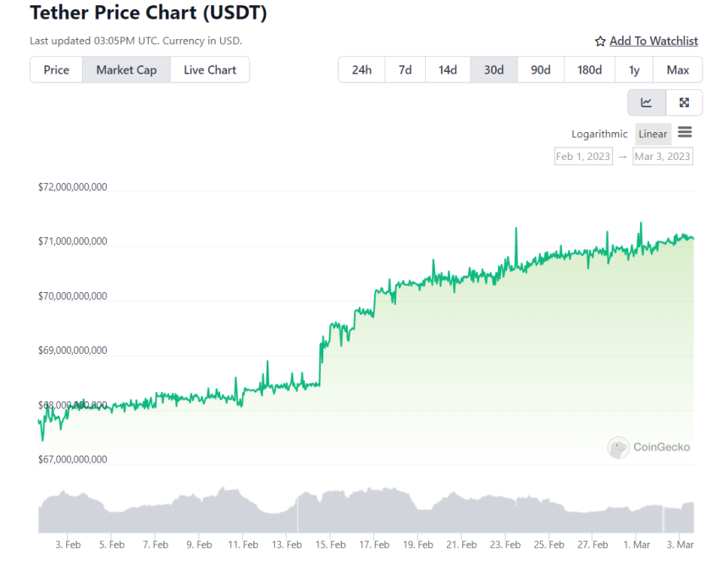Switch the chart to Logarithmic scale
The width and height of the screenshot is (728, 564).
pyautogui.click(x=598, y=134)
